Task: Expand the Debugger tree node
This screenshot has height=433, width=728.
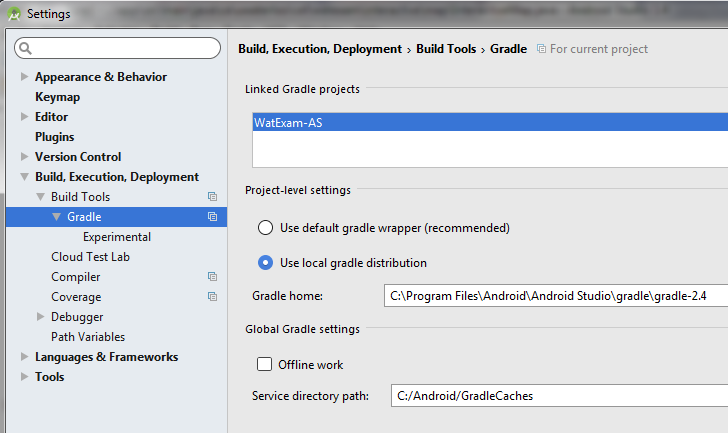Action: coord(41,317)
